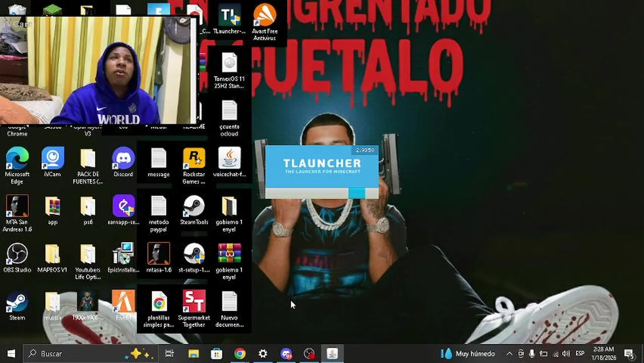Open the TLauncher desktop shortcut

tap(229, 19)
